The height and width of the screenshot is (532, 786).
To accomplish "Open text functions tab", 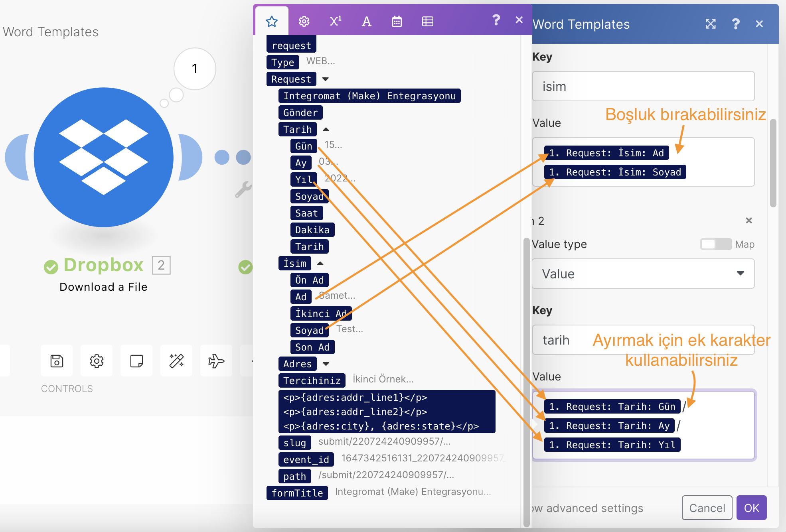I will [x=366, y=22].
